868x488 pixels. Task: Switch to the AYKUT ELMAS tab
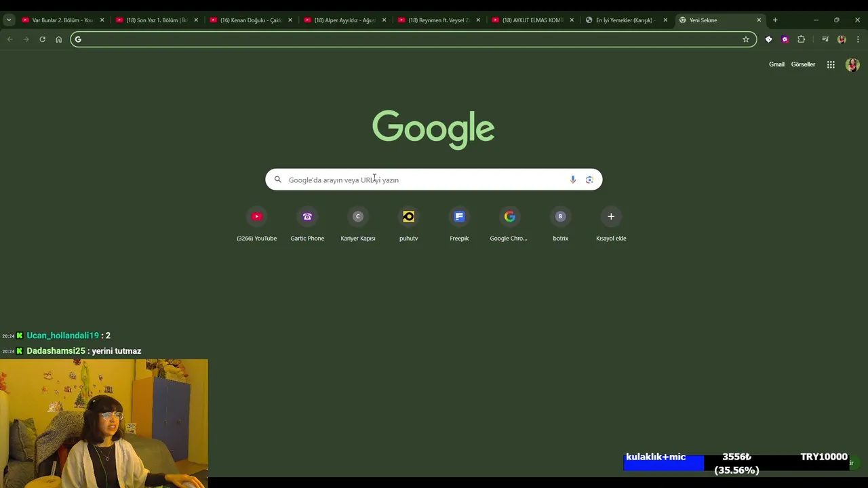(x=533, y=20)
